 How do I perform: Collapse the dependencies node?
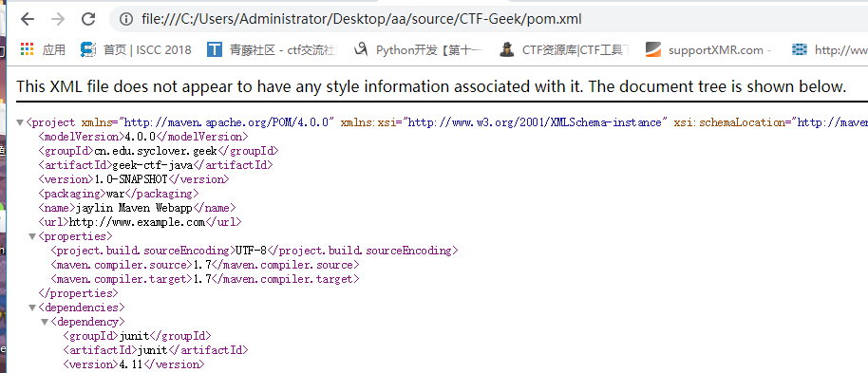pos(32,308)
